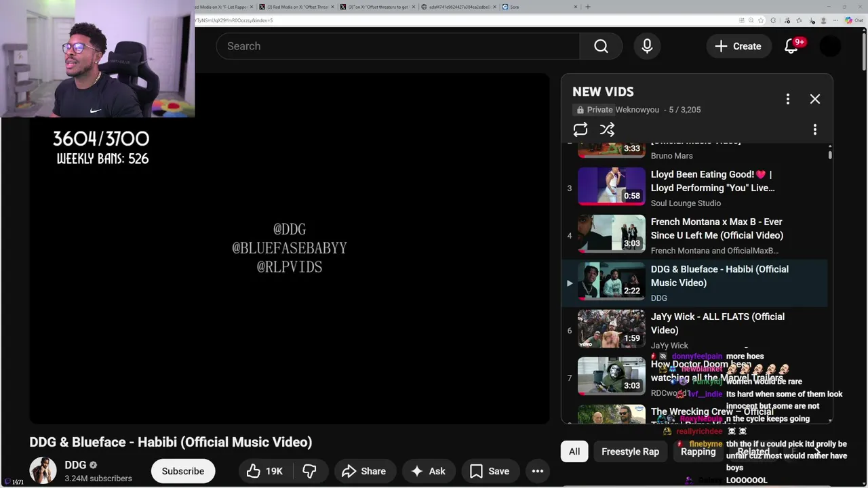868x488 pixels.
Task: Start voice search with the microphone icon
Action: [x=647, y=46]
